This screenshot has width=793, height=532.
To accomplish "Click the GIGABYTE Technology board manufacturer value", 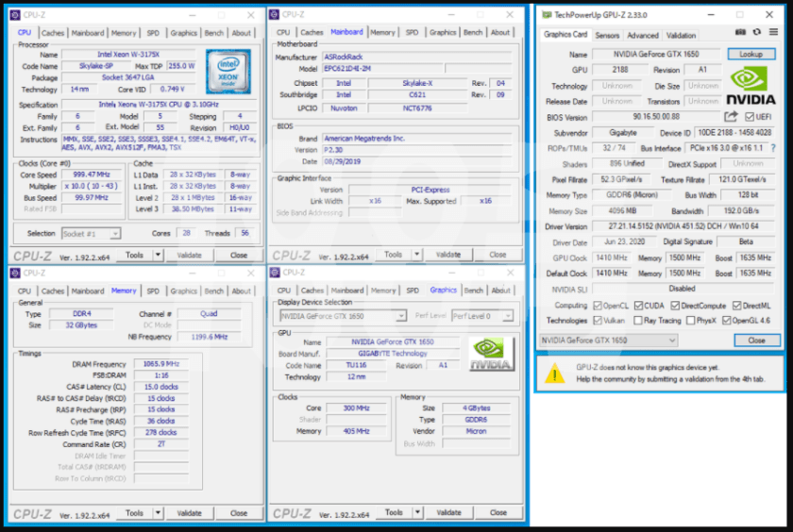I will click(x=393, y=354).
